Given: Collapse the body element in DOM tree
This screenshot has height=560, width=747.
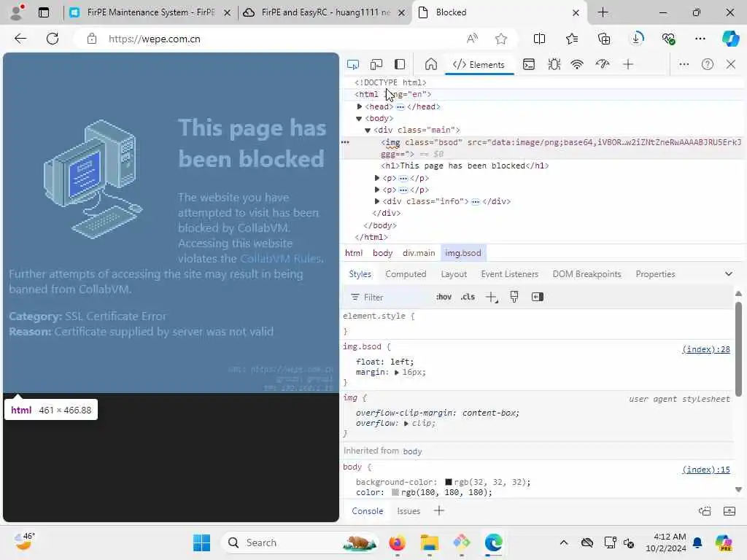Looking at the screenshot, I should click(359, 119).
